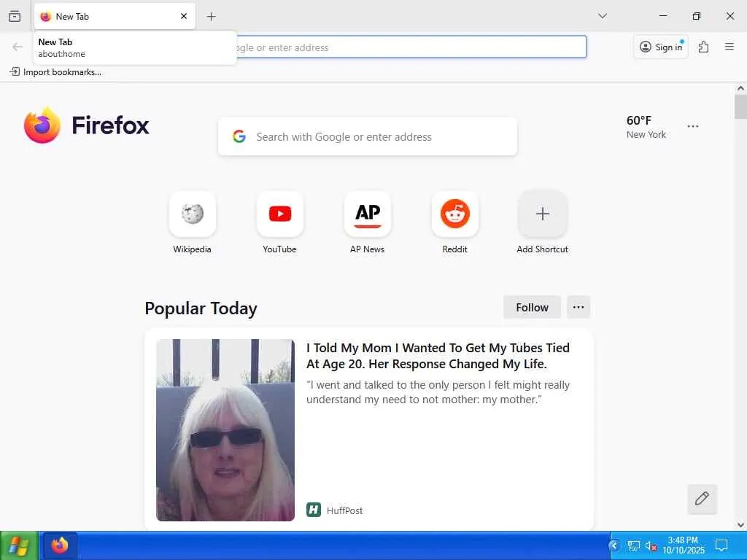Click the vertical scrollbar thumb

pyautogui.click(x=740, y=106)
